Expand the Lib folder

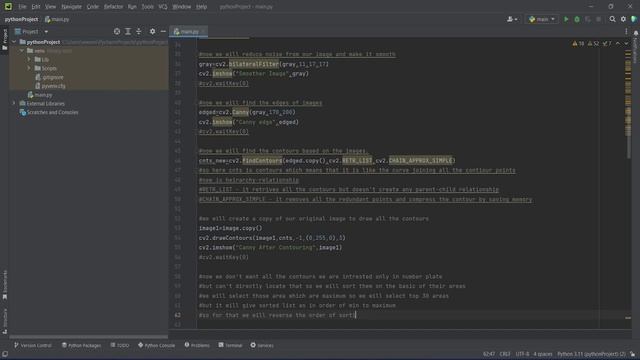(29, 60)
